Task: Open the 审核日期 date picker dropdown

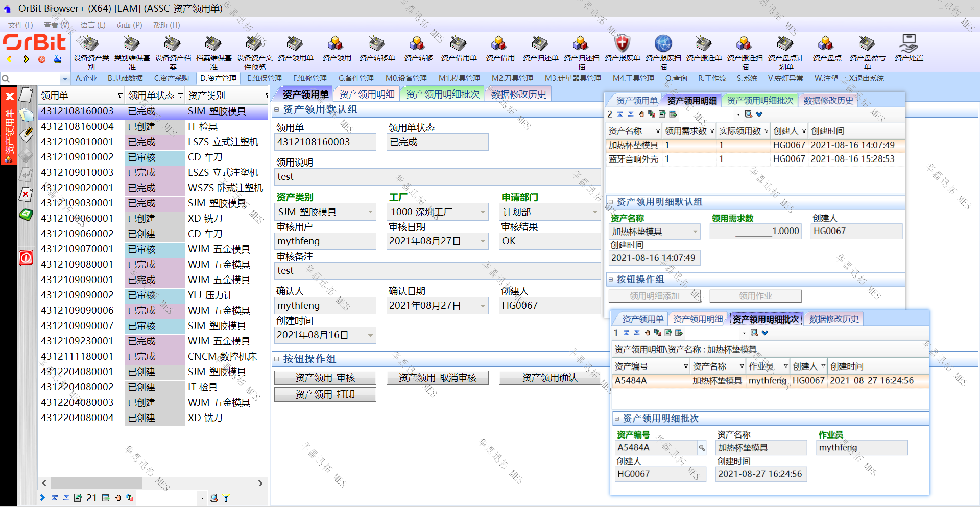Action: (483, 241)
